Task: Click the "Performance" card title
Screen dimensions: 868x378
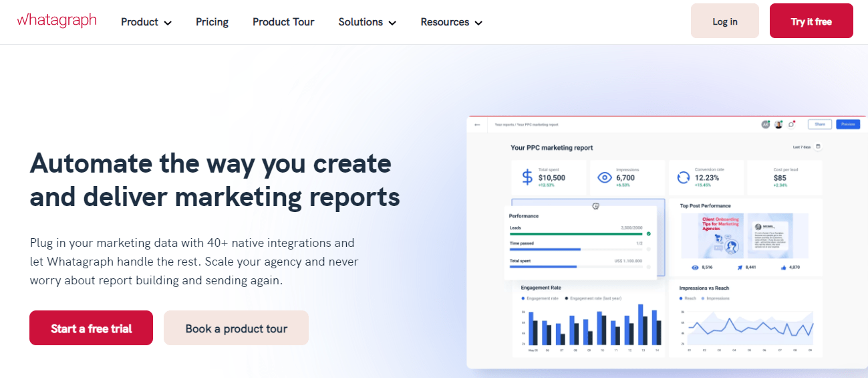Action: (x=524, y=216)
